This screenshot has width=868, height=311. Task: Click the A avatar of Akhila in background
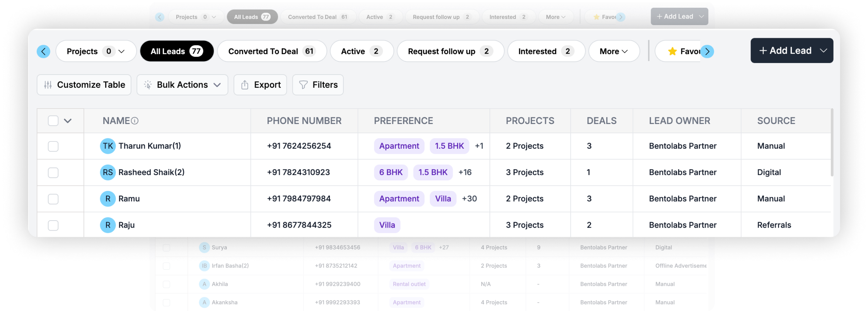[204, 284]
